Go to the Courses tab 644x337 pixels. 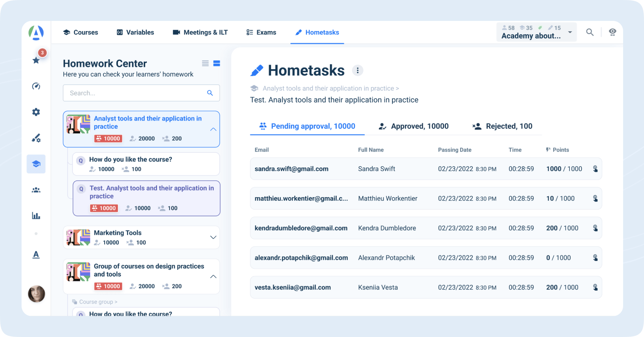coord(80,32)
